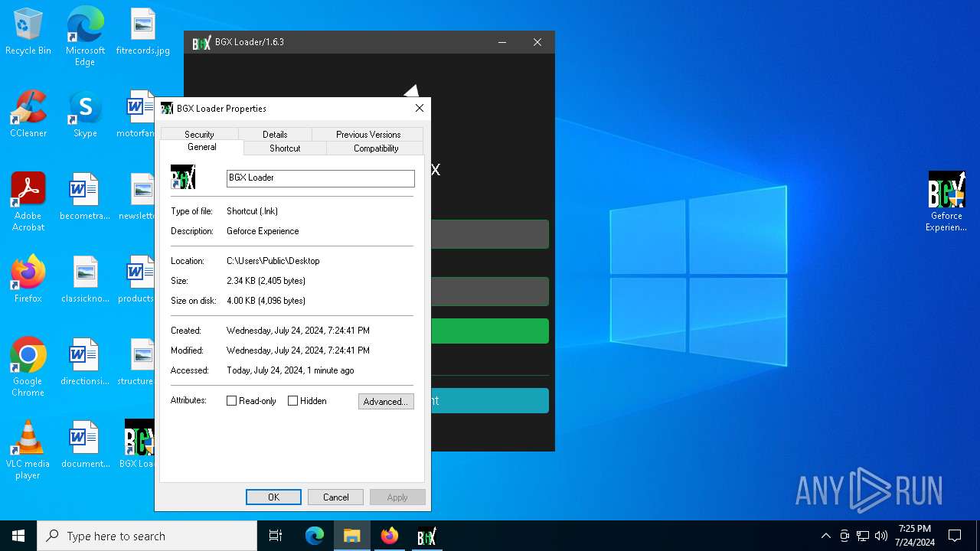The width and height of the screenshot is (980, 551).
Task: Open the Compatibility tab
Action: coord(375,148)
